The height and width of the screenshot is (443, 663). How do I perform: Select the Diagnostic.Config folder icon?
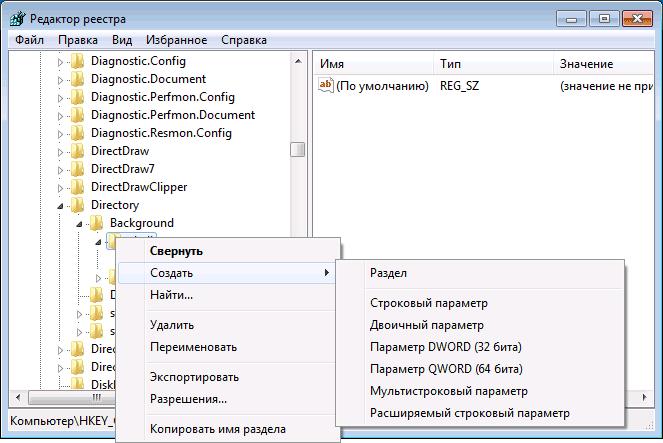coord(77,61)
